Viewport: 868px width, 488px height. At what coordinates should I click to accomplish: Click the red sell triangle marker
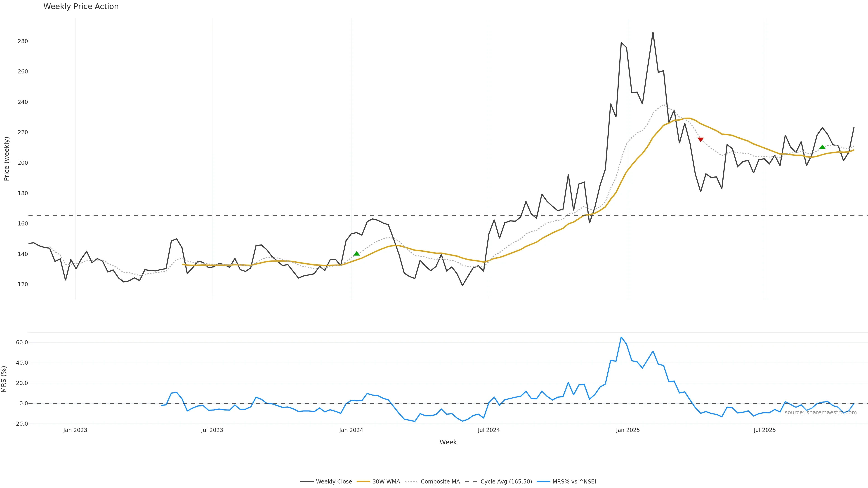(x=701, y=139)
